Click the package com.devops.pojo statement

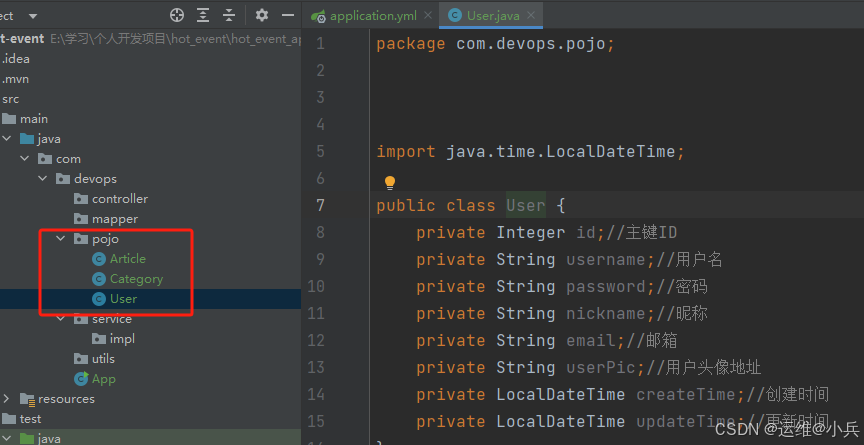[x=495, y=44]
